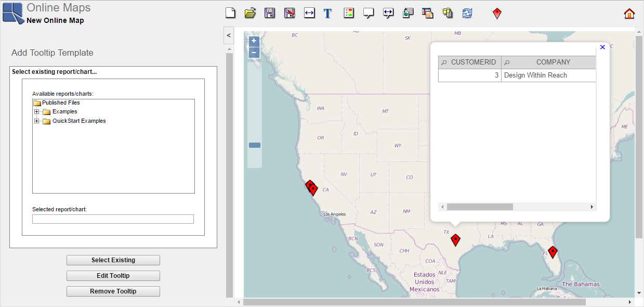Open the legend color list icon
644x307 pixels.
(x=349, y=14)
